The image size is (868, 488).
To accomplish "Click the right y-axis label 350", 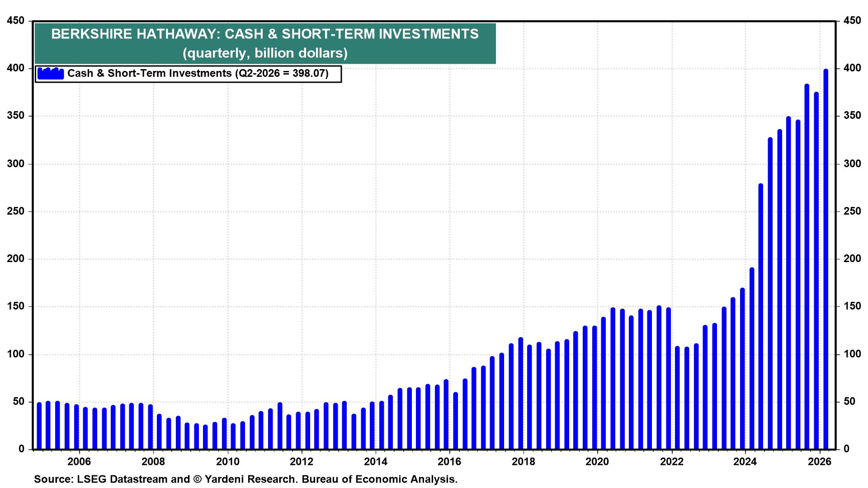I will pos(852,116).
